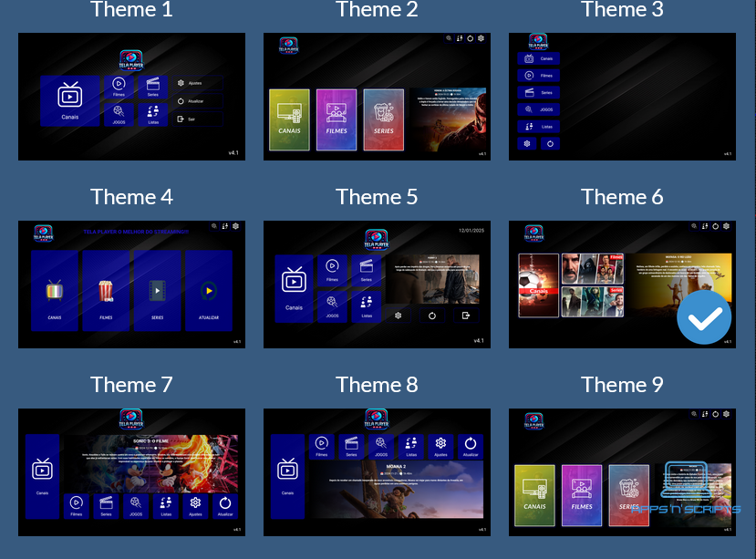Viewport: 756px width, 559px height.
Task: Click the Apps n' Scripts watermark logo
Action: tap(686, 491)
